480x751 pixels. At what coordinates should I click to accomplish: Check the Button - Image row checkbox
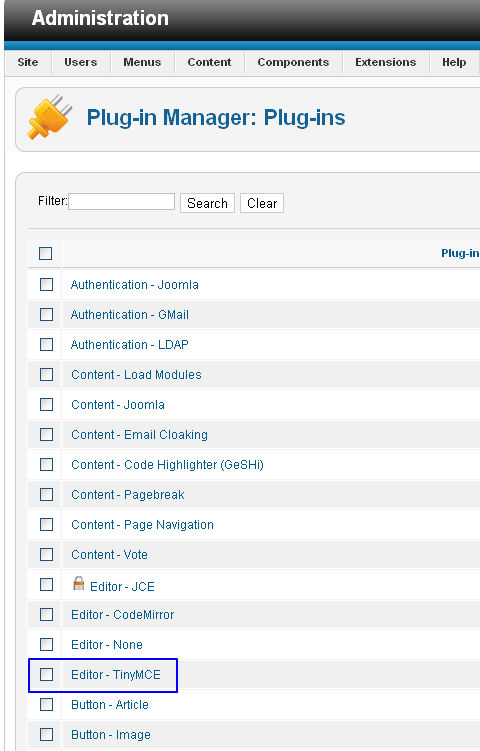[x=46, y=734]
